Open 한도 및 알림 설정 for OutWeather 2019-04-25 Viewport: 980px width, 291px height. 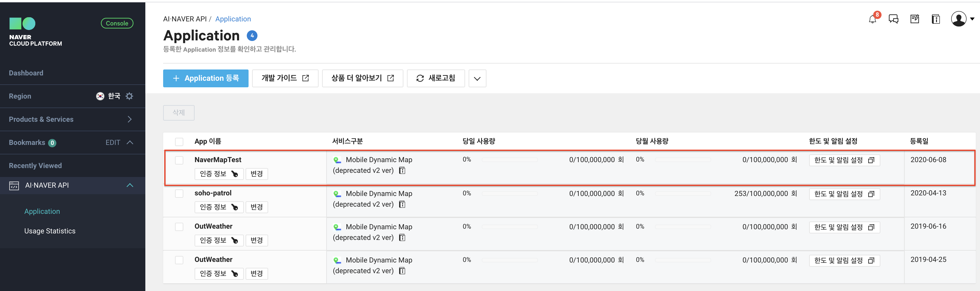click(x=844, y=261)
